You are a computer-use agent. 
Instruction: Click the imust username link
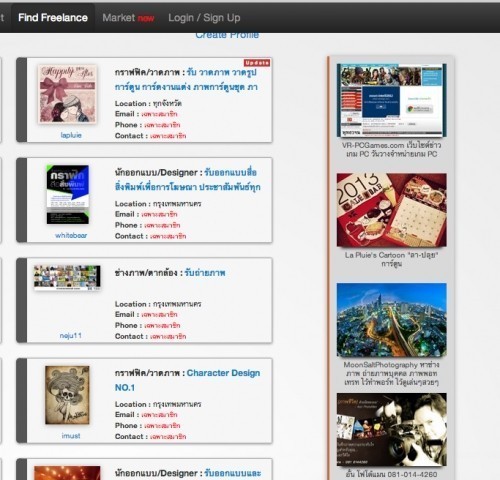(71, 436)
